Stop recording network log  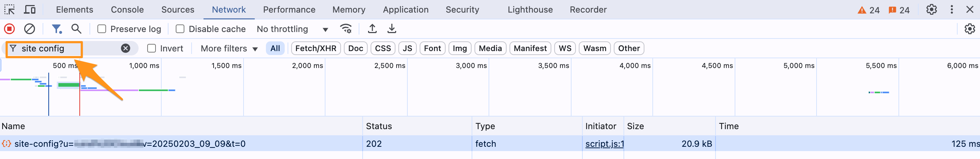pos(9,29)
